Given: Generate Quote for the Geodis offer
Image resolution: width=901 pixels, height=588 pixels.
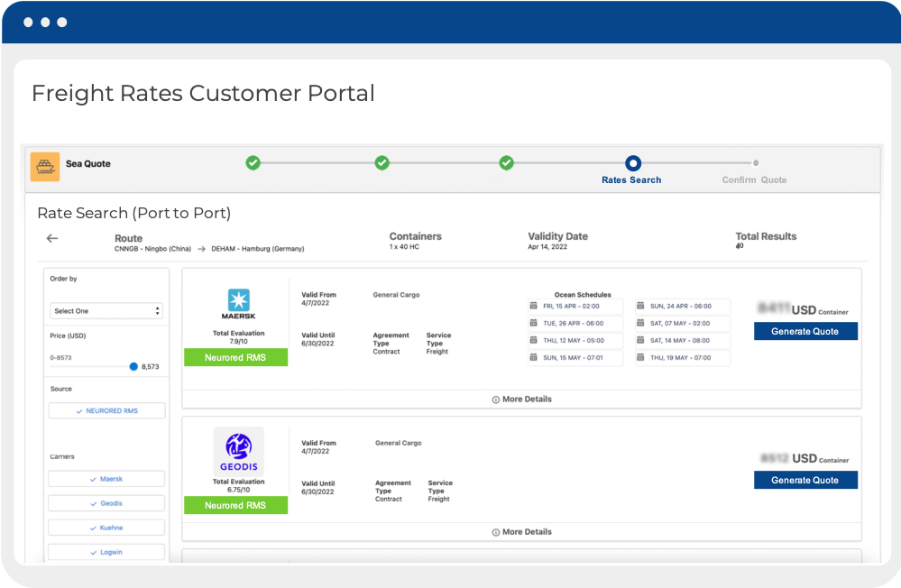Looking at the screenshot, I should pyautogui.click(x=804, y=480).
